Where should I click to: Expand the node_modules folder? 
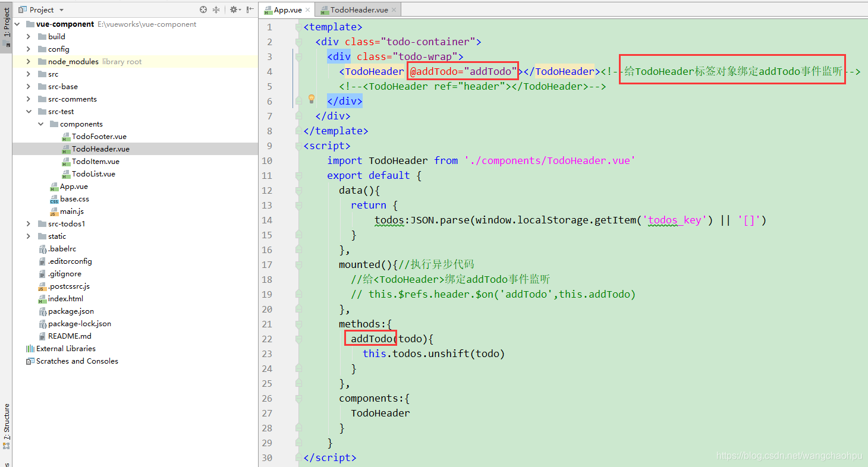pyautogui.click(x=29, y=62)
